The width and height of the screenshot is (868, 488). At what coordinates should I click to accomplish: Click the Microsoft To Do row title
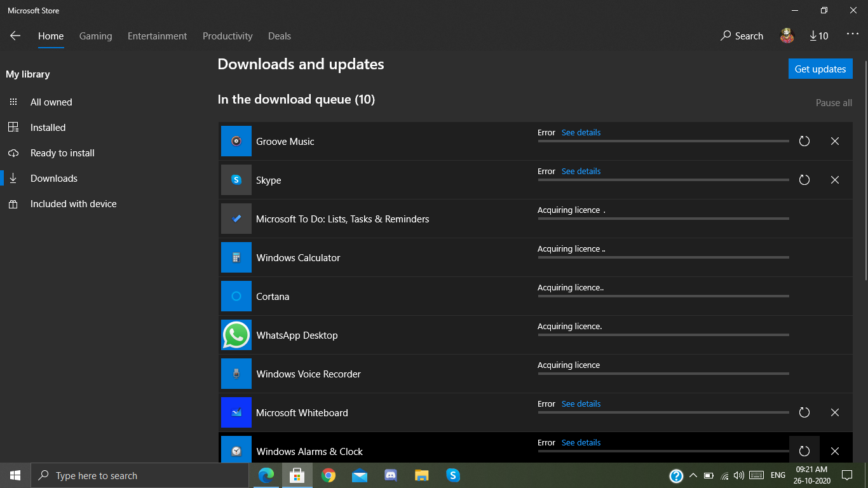[342, 219]
